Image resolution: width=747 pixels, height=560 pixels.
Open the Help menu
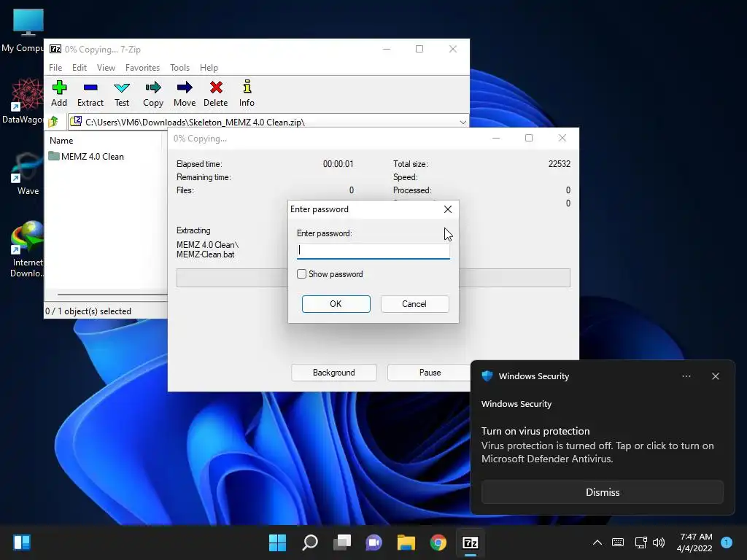pyautogui.click(x=209, y=68)
